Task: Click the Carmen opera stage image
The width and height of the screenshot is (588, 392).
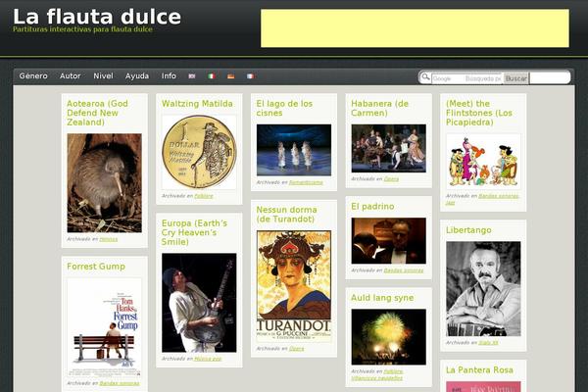Action: click(x=388, y=148)
